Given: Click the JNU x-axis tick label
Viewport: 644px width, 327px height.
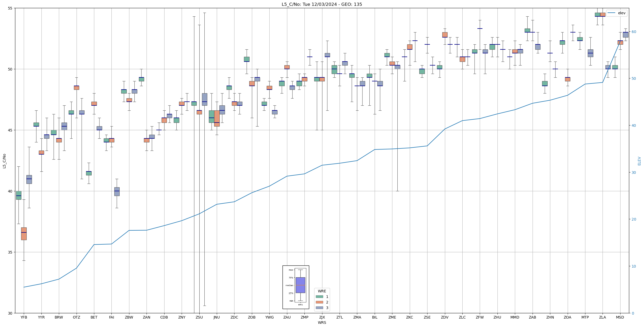Looking at the screenshot, I should tap(217, 317).
